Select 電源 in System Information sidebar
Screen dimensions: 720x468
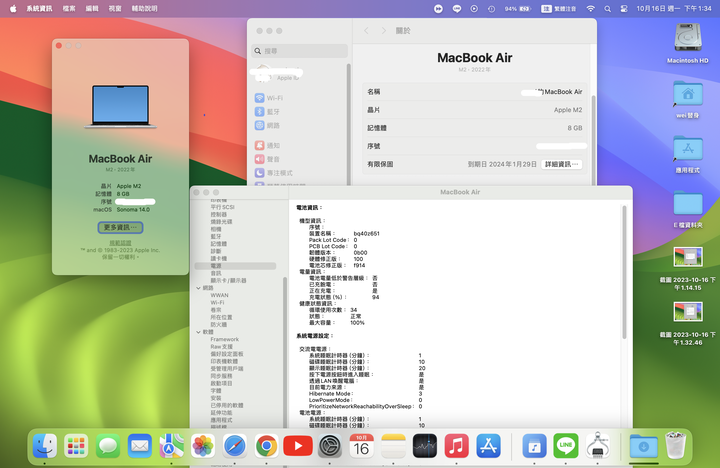coord(217,265)
